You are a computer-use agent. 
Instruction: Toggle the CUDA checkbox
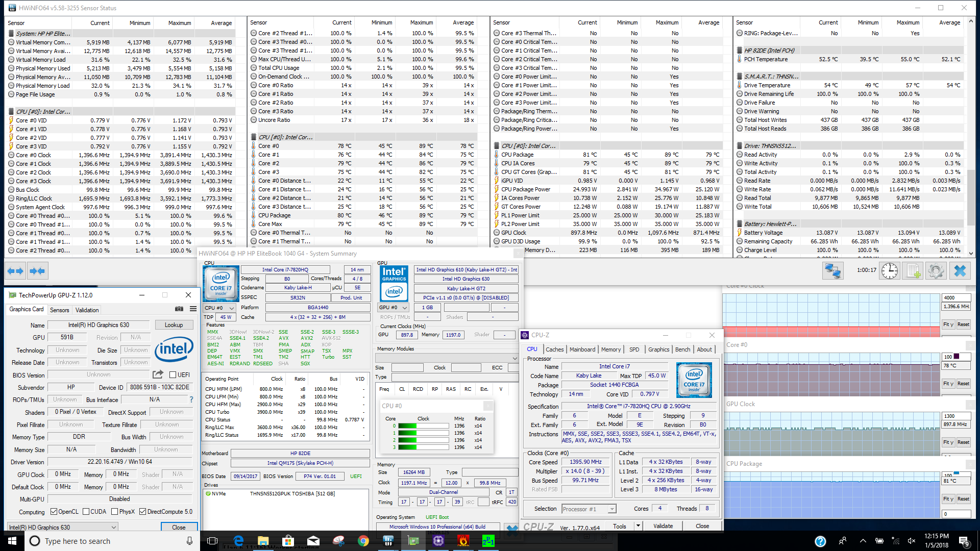(86, 512)
